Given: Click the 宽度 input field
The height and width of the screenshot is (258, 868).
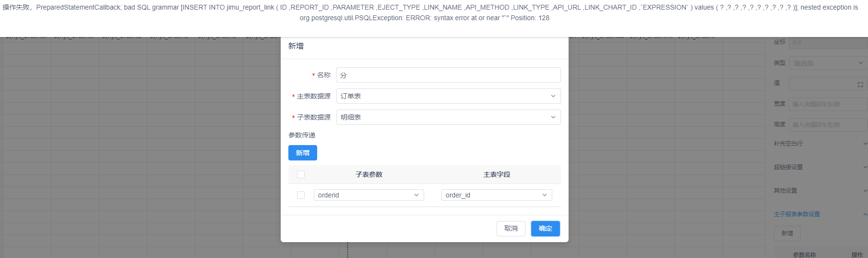Looking at the screenshot, I should coord(828,104).
